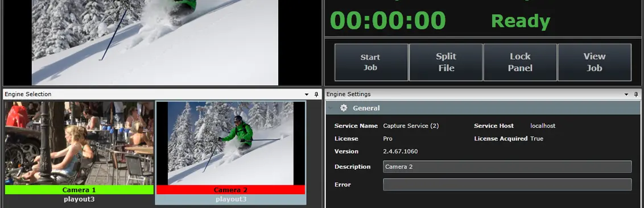Click the Service Host label
The width and height of the screenshot is (644, 208).
click(493, 126)
